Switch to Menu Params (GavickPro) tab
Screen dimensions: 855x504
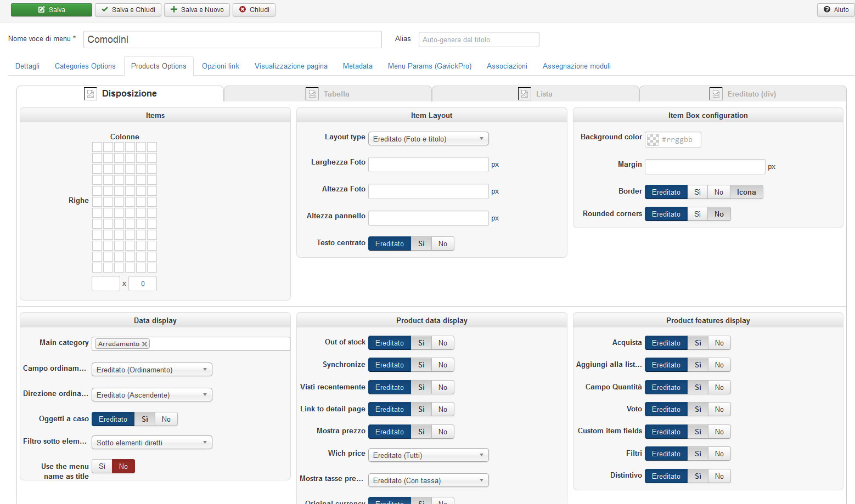pyautogui.click(x=430, y=66)
